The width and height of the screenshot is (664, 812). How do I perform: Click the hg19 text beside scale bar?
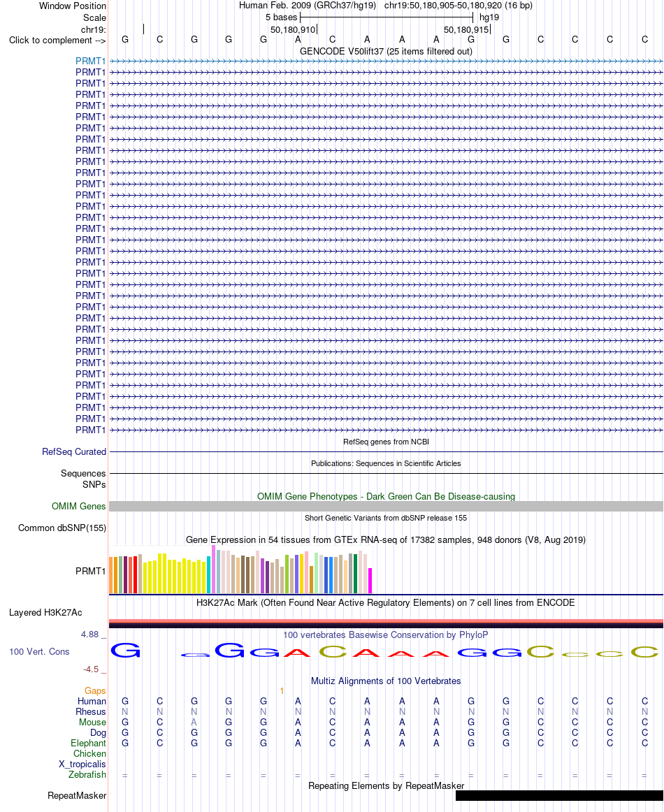[x=489, y=17]
